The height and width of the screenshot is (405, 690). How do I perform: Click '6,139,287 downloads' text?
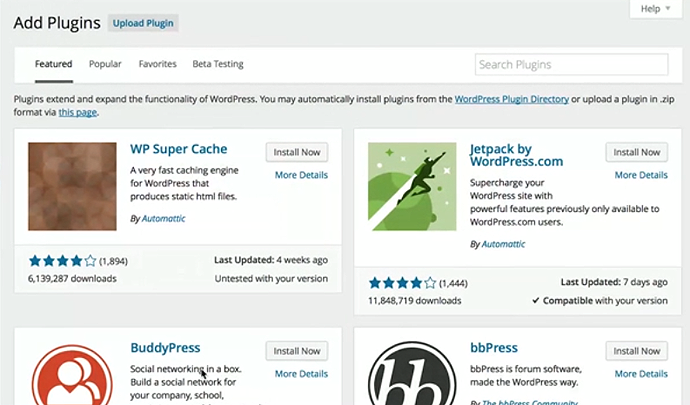click(x=72, y=279)
